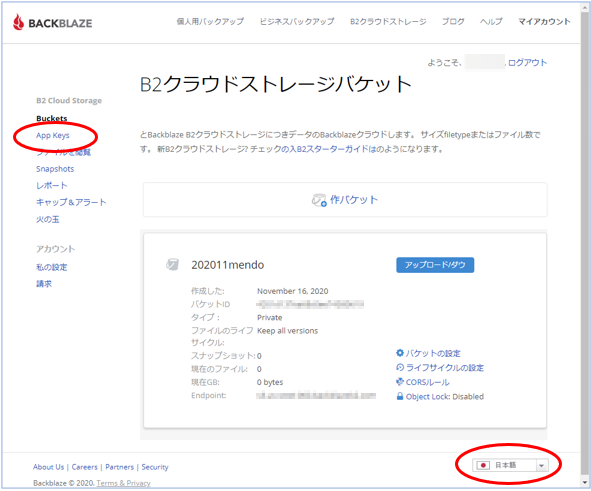Click the create bucket icon
Image resolution: width=591 pixels, height=491 pixels.
319,200
